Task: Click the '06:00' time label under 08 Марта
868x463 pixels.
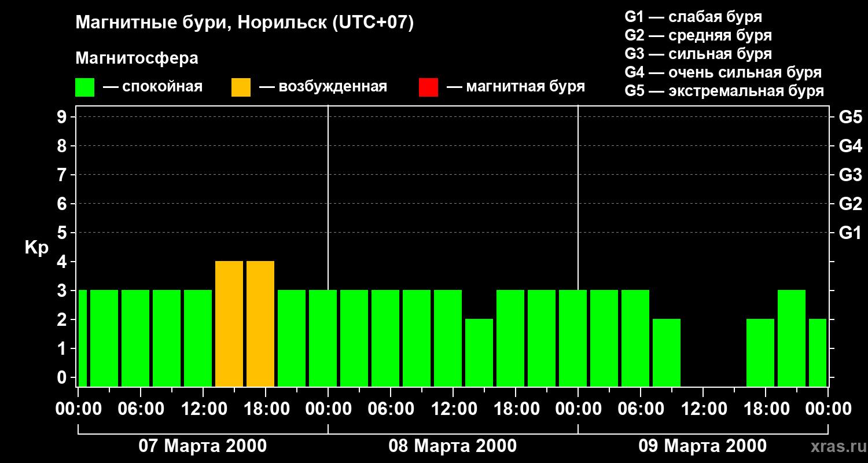Action: coord(390,409)
